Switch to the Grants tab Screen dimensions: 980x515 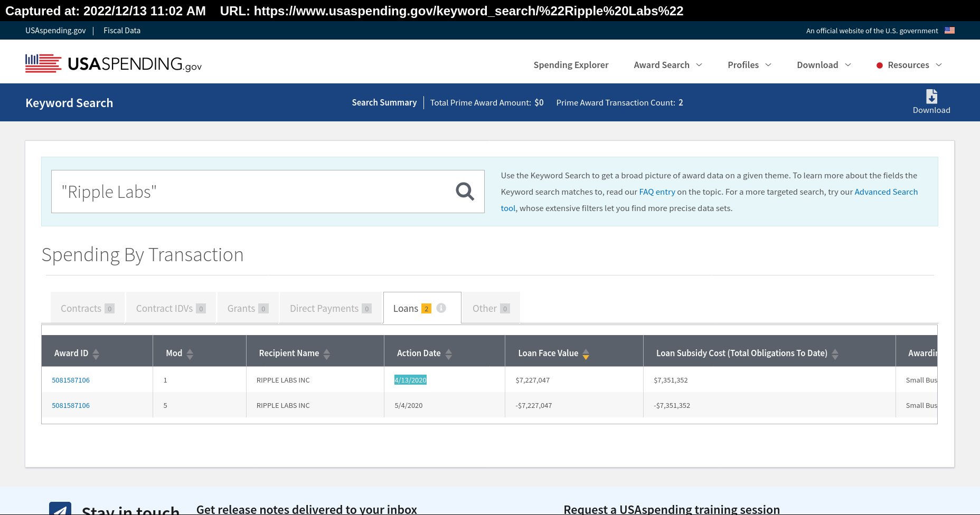tap(248, 308)
